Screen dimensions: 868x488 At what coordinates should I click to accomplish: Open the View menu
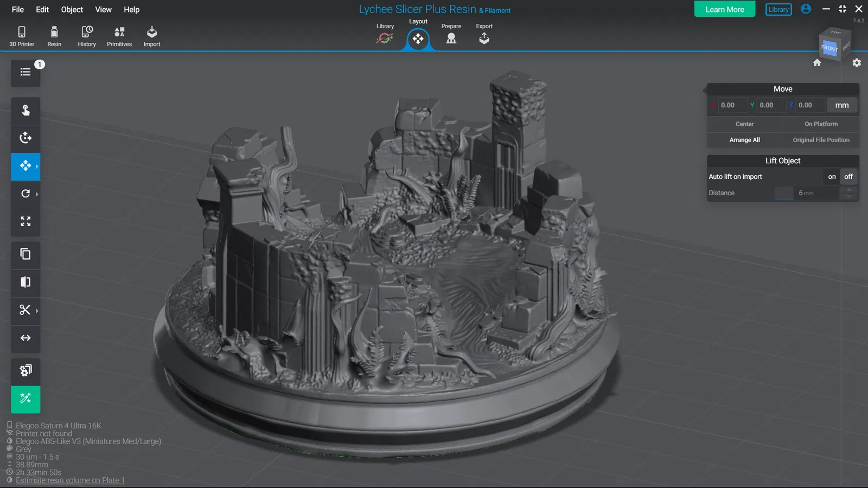point(103,9)
